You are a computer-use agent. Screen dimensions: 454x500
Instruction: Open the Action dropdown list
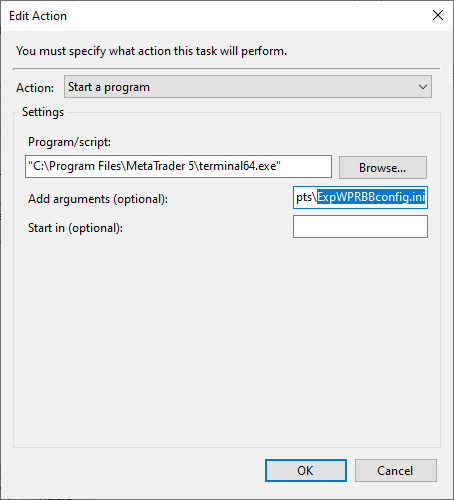[248, 87]
